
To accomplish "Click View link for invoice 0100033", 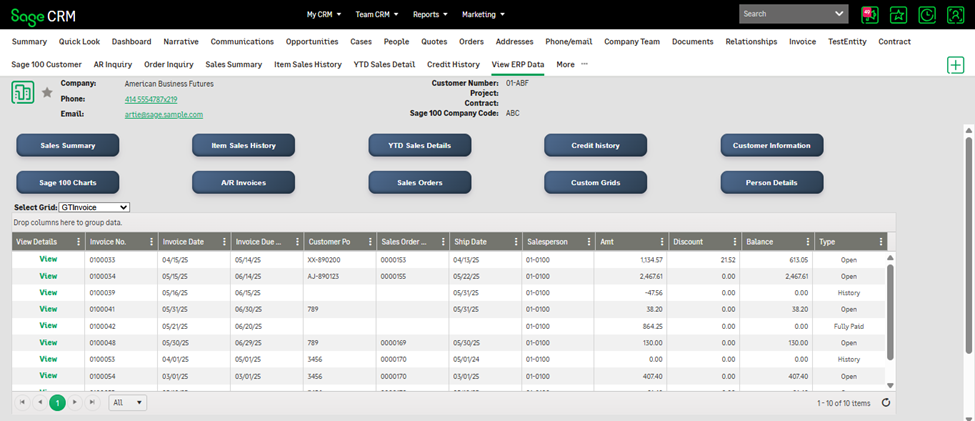I will point(47,259).
